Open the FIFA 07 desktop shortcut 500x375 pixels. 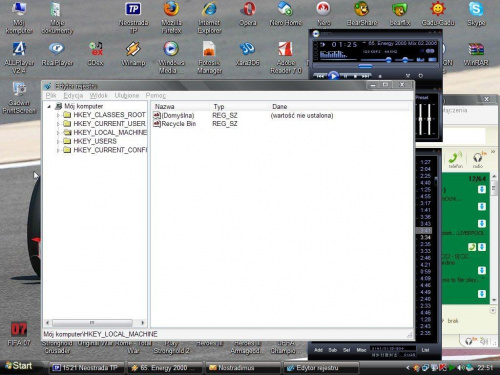19,334
